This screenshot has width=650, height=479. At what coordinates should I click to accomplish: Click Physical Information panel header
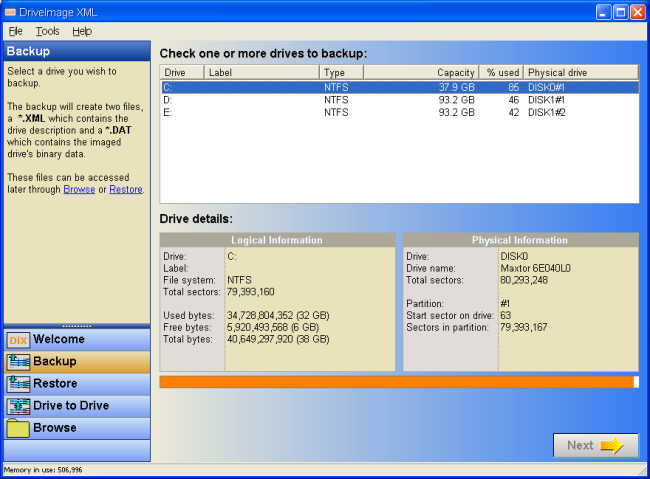520,240
